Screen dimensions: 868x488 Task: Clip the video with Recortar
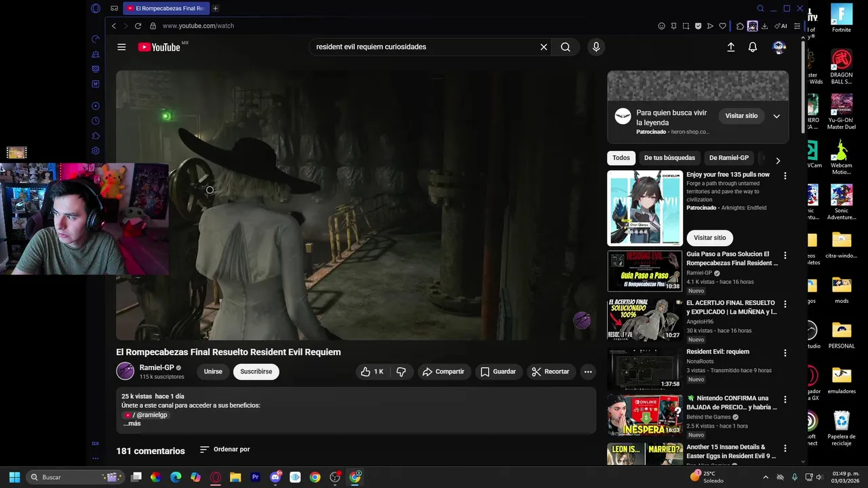(x=551, y=371)
